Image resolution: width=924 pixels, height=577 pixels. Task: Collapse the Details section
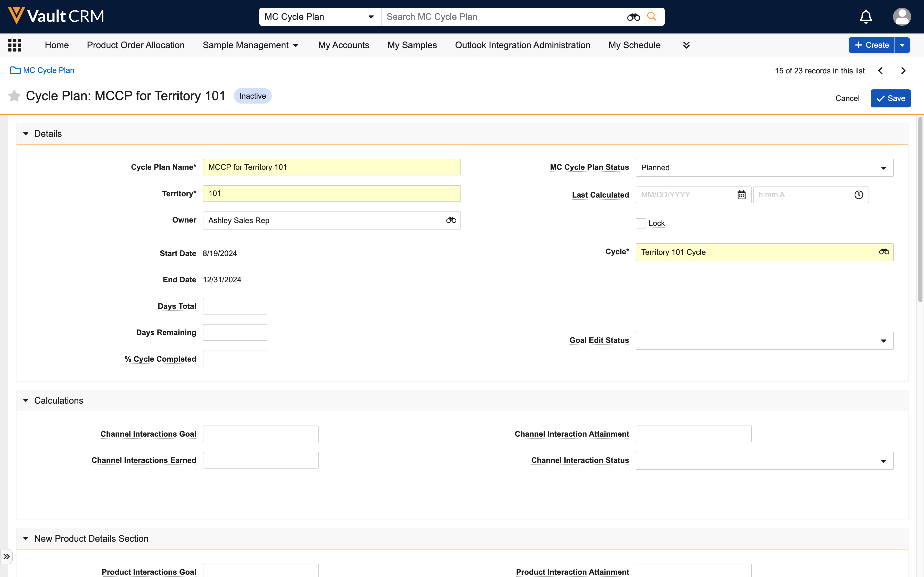point(26,134)
